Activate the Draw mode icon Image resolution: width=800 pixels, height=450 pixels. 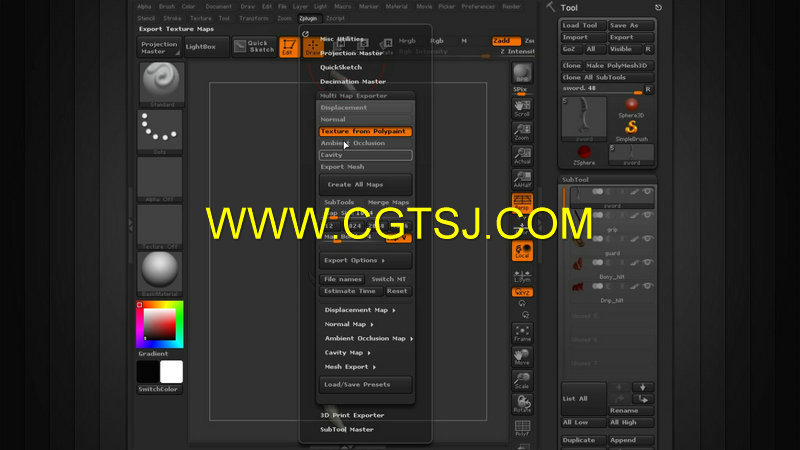(312, 47)
